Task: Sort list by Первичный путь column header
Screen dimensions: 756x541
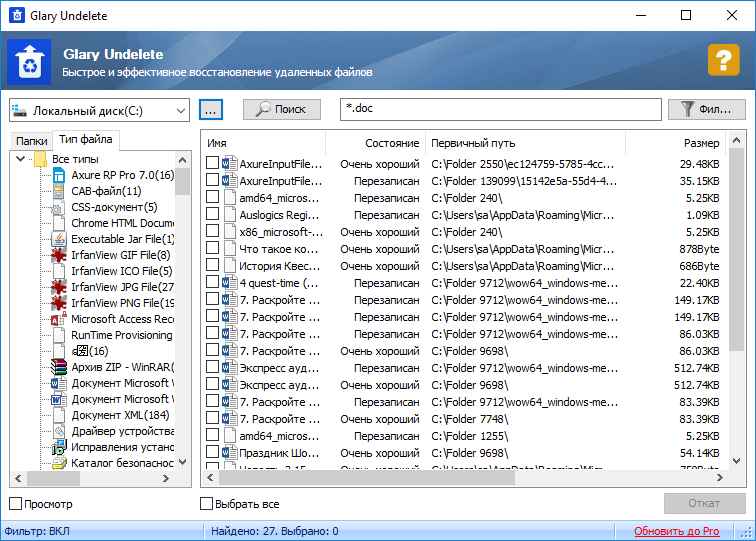Action: point(526,143)
